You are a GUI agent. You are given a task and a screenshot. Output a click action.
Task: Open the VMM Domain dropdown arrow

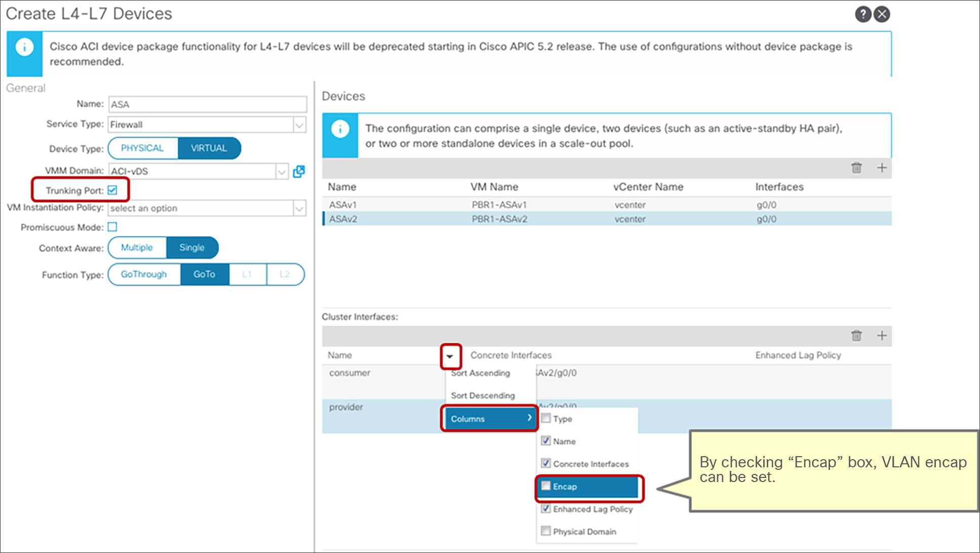(282, 171)
